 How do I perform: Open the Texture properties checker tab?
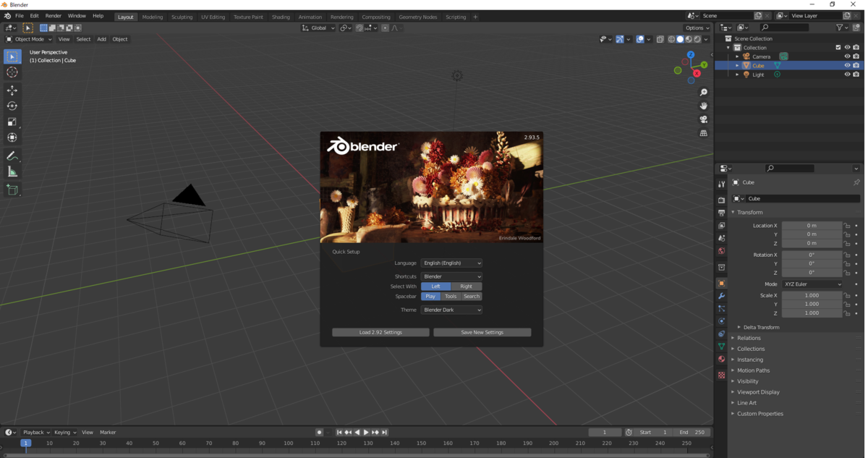pyautogui.click(x=721, y=375)
